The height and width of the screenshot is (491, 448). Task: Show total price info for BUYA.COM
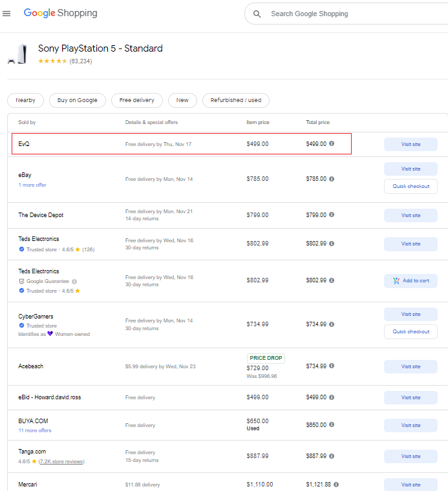click(x=332, y=424)
